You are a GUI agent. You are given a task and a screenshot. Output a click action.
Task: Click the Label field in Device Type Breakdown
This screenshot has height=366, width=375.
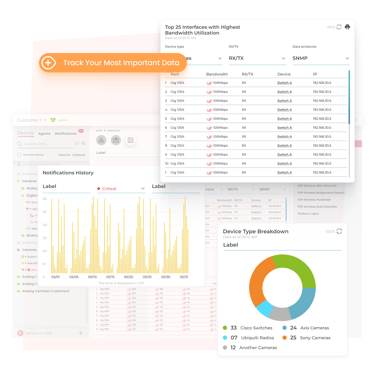tap(282, 246)
